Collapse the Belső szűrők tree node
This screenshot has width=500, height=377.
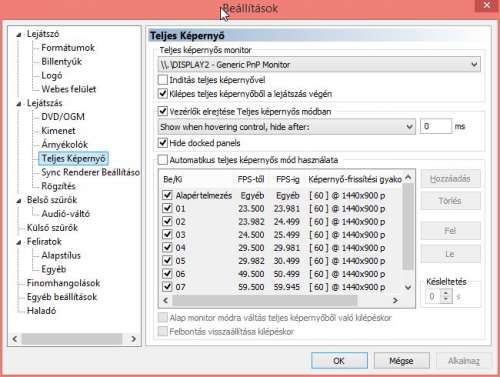coord(19,201)
